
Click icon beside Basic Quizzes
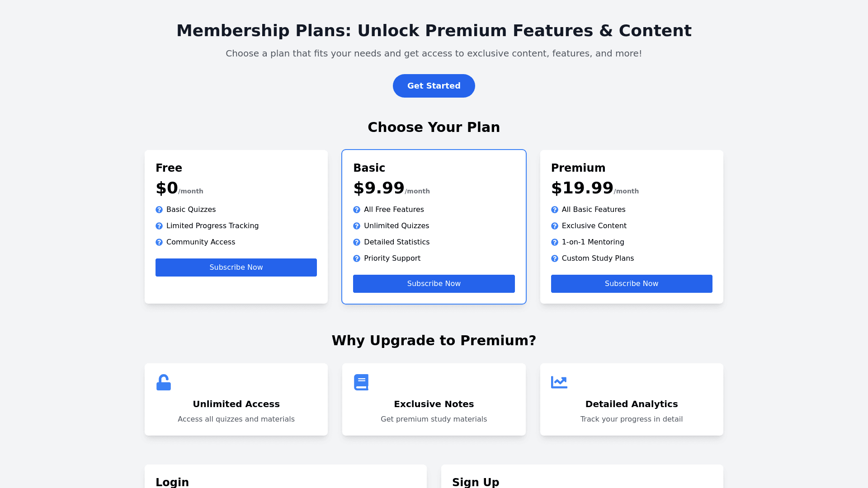tap(159, 210)
